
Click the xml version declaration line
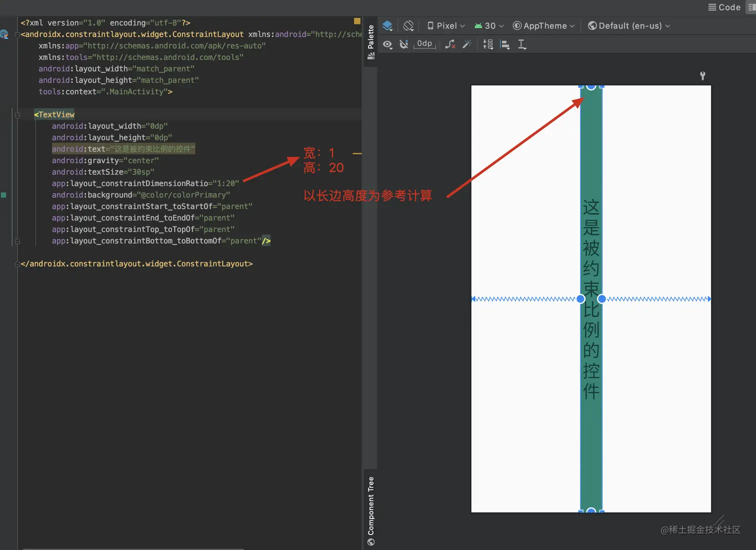click(x=105, y=22)
